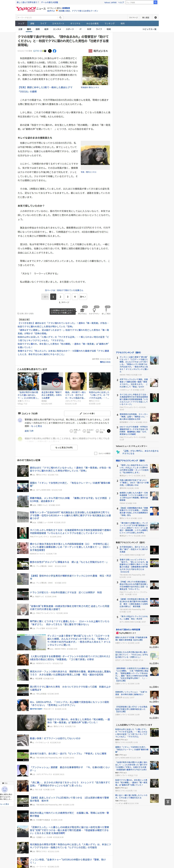This screenshot has width=174, height=868.
Task: Share first comment on X
Action: (108, 431)
